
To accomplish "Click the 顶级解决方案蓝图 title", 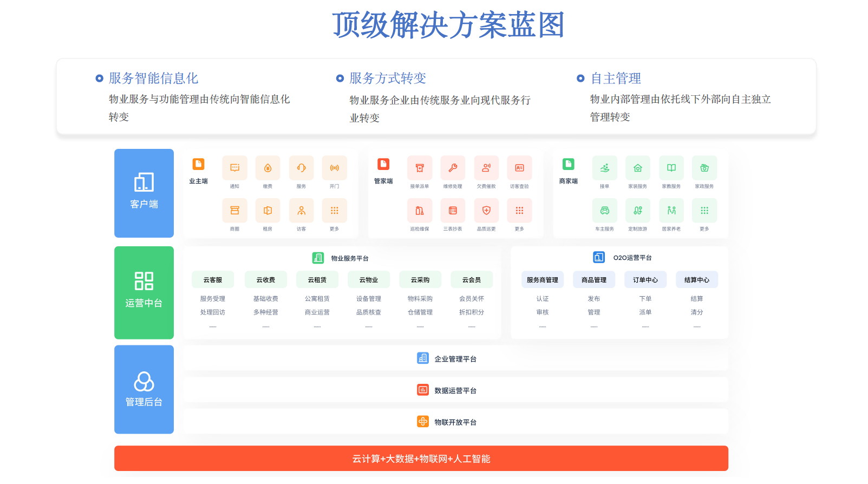I will [x=448, y=25].
